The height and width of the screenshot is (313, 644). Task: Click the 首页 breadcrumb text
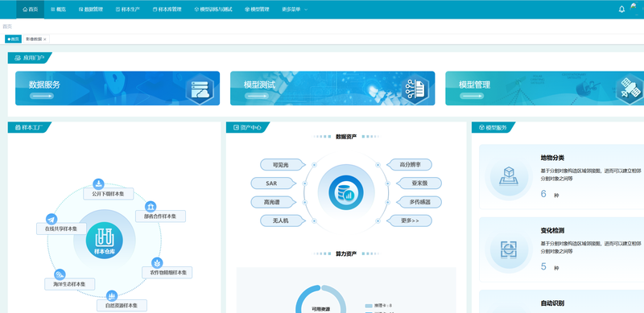pyautogui.click(x=7, y=27)
